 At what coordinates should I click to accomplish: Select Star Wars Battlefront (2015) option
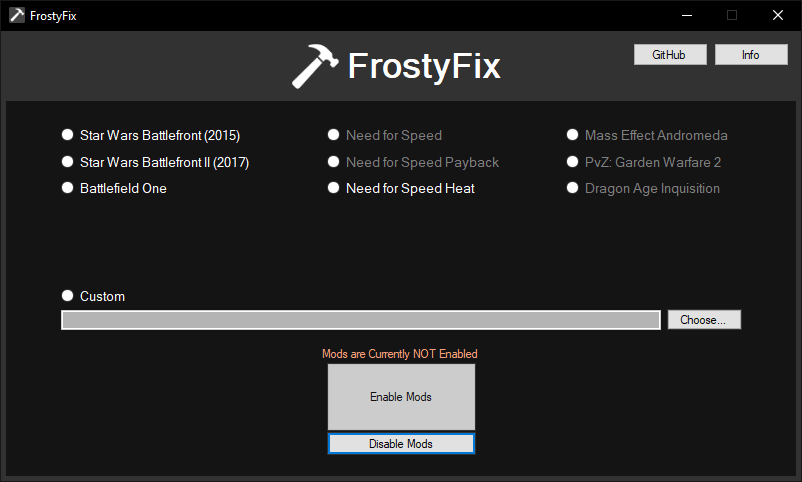pyautogui.click(x=68, y=135)
